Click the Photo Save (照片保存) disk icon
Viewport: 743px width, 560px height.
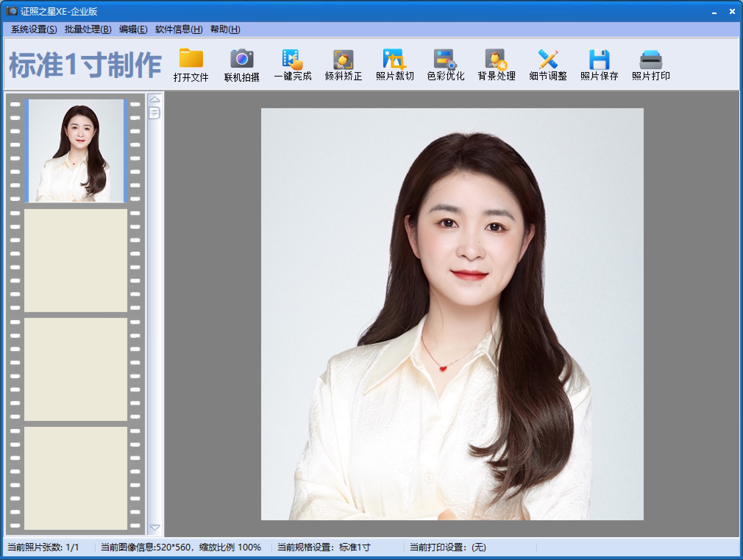coord(599,59)
